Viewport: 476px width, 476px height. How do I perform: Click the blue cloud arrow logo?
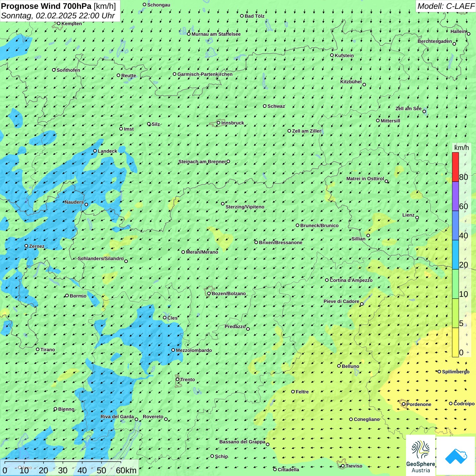[x=456, y=456]
